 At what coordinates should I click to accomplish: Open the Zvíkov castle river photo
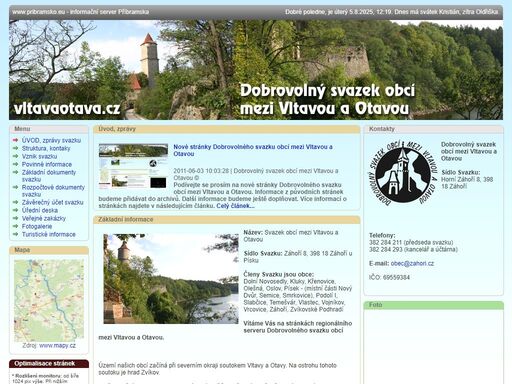171,279
